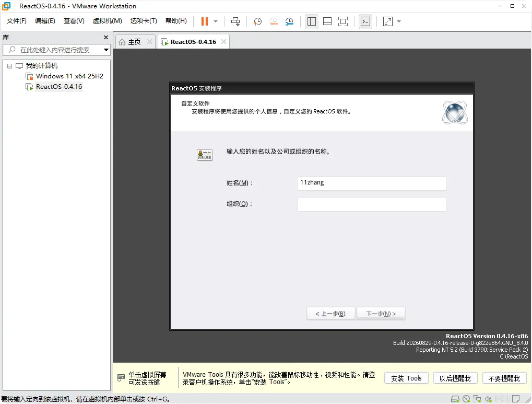Screen dimensions: 532x404
Task: Open the 选项卡(T) menu
Action: click(x=144, y=21)
